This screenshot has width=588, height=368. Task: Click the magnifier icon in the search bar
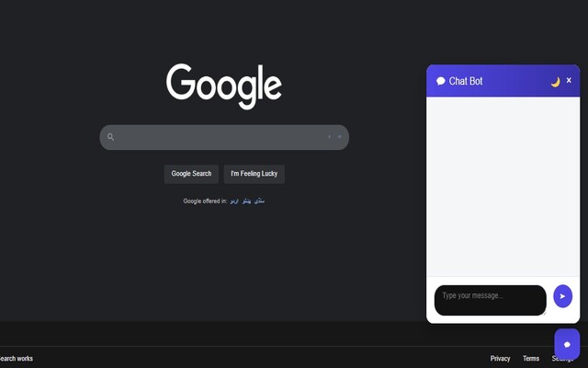[110, 137]
